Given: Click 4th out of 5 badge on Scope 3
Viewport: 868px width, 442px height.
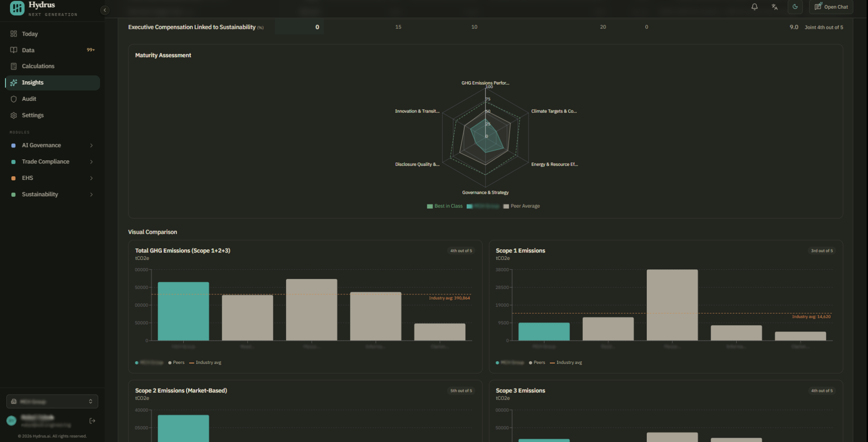Looking at the screenshot, I should [x=821, y=391].
